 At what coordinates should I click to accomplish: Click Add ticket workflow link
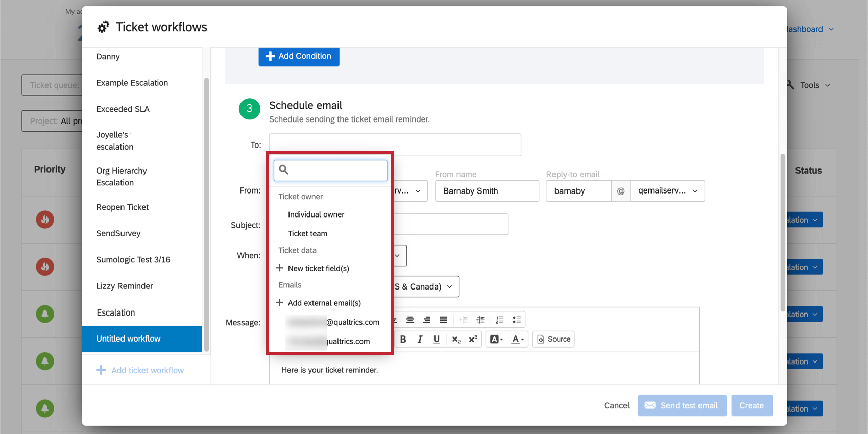[x=147, y=370]
